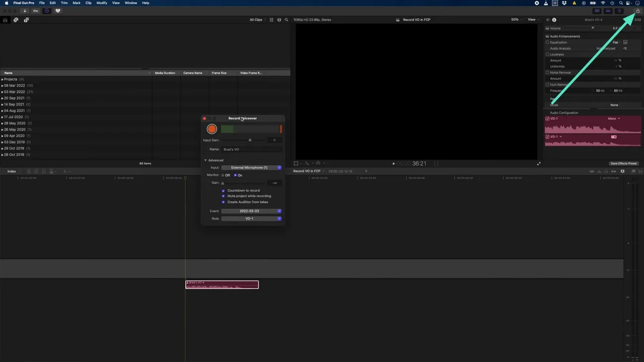Screen dimensions: 644x362
Task: Open the Modify menu
Action: (x=102, y=3)
